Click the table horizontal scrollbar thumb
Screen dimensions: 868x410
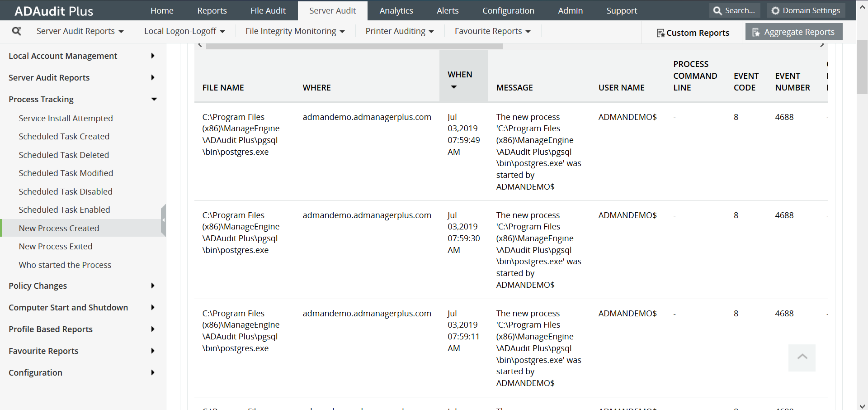tap(354, 46)
